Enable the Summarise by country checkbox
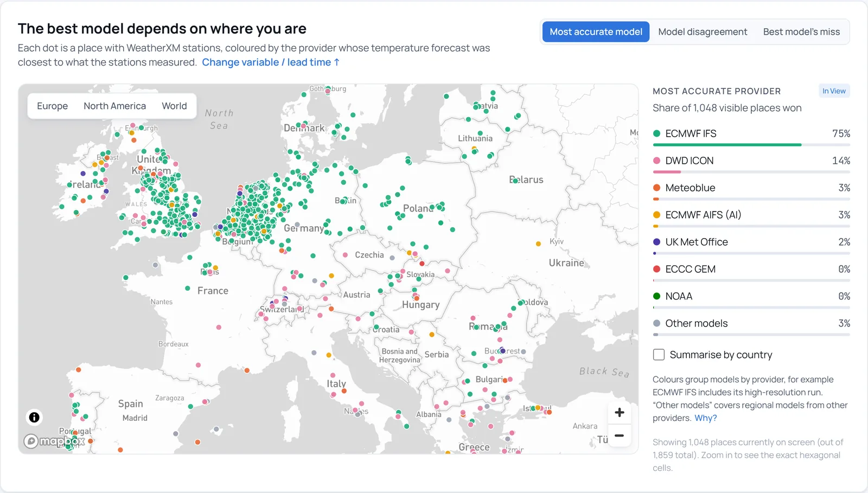 659,355
